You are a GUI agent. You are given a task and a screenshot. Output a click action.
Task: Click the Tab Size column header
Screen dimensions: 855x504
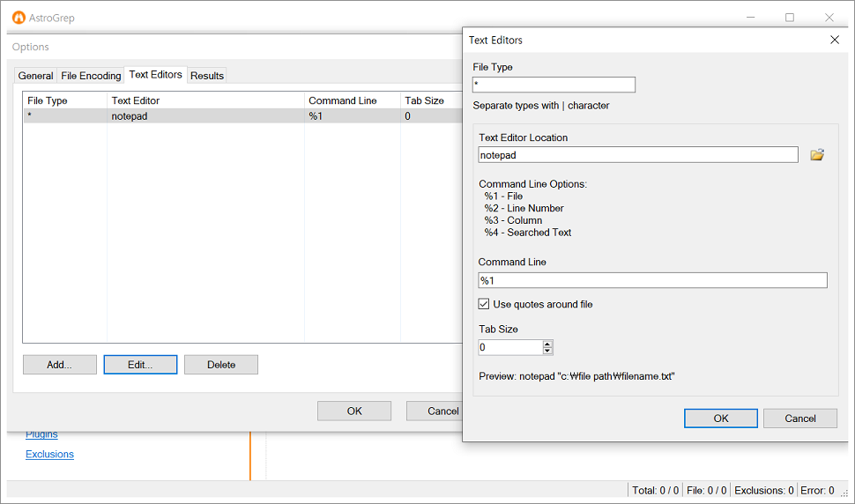[x=431, y=100]
